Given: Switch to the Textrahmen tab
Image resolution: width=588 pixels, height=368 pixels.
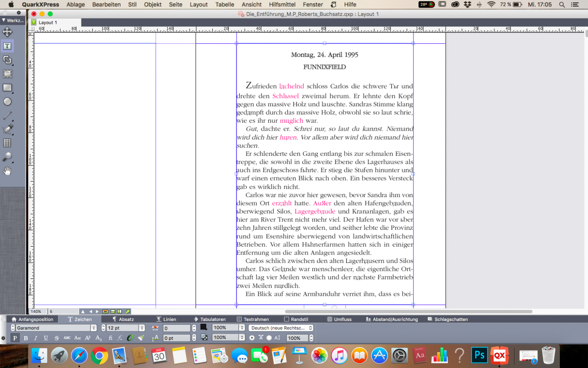Looking at the screenshot, I should pos(253,319).
